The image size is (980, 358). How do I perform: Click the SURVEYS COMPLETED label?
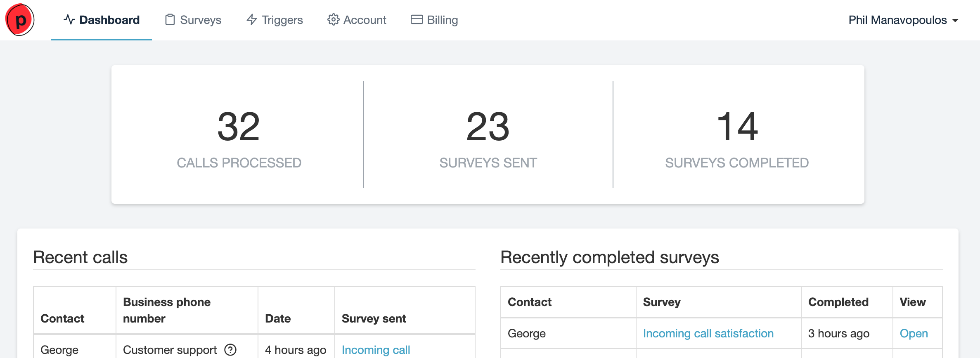[737, 163]
